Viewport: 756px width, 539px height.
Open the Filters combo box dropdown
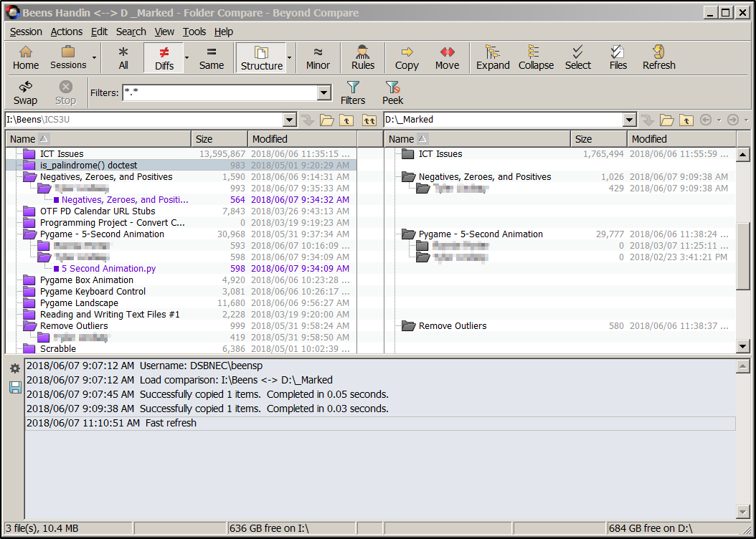pos(324,92)
